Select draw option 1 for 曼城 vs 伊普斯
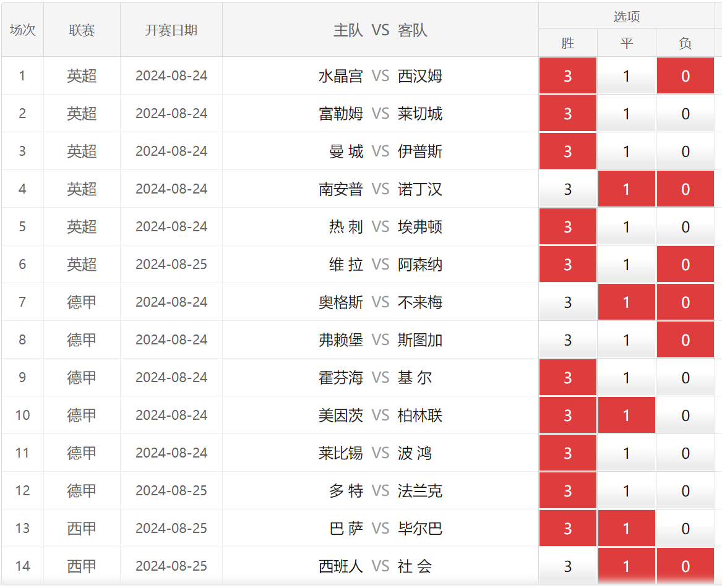 [626, 151]
